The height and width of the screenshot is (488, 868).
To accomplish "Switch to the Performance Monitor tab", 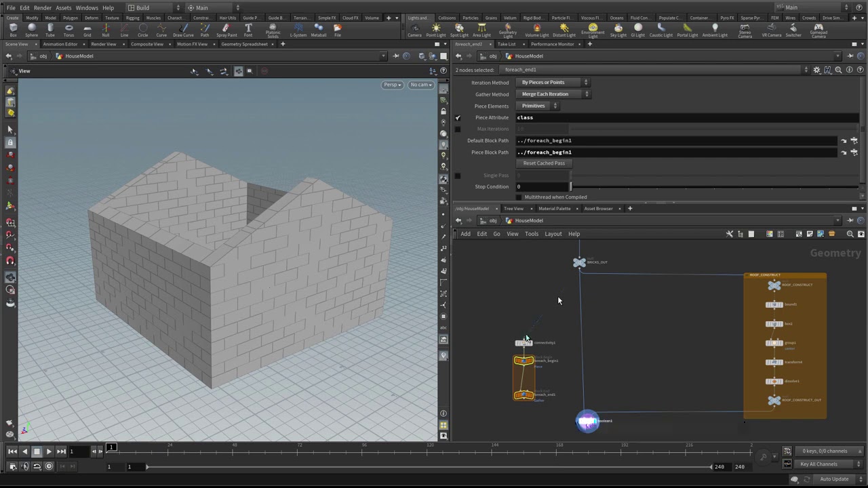I will (x=552, y=44).
